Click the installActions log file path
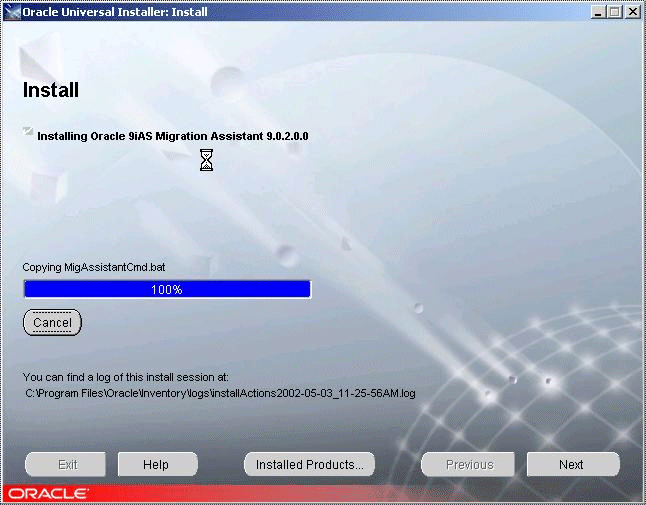Screen dimensions: 646x505 (220, 393)
